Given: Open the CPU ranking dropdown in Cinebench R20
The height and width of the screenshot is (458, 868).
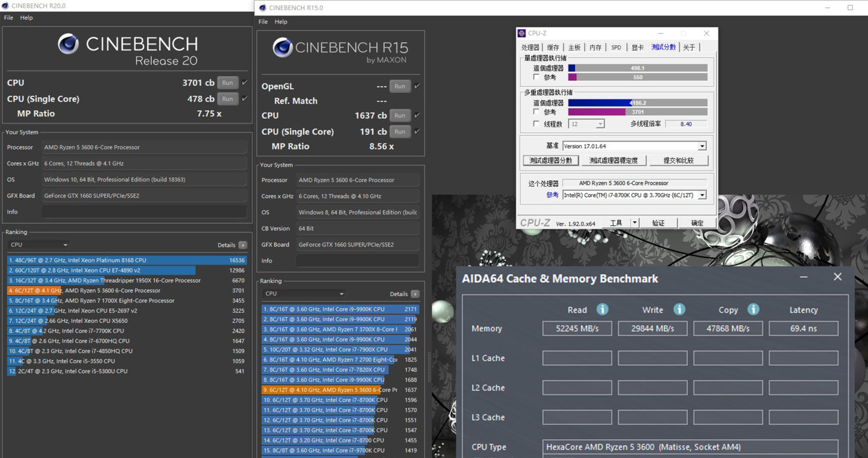Looking at the screenshot, I should 39,245.
